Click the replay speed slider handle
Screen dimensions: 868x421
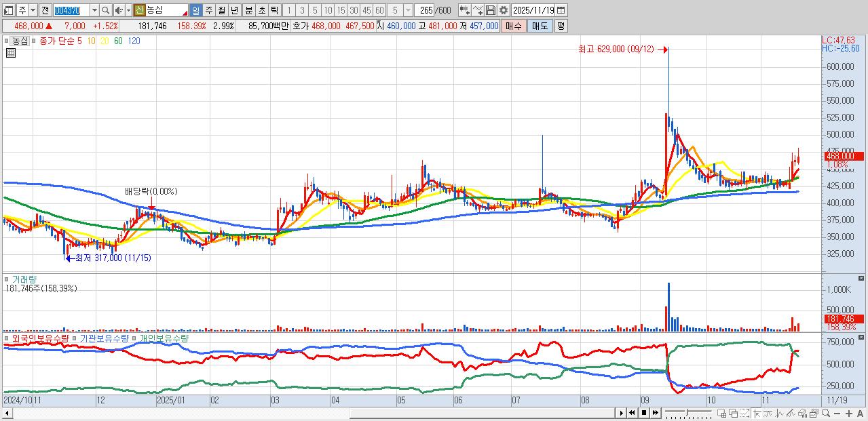(687, 412)
